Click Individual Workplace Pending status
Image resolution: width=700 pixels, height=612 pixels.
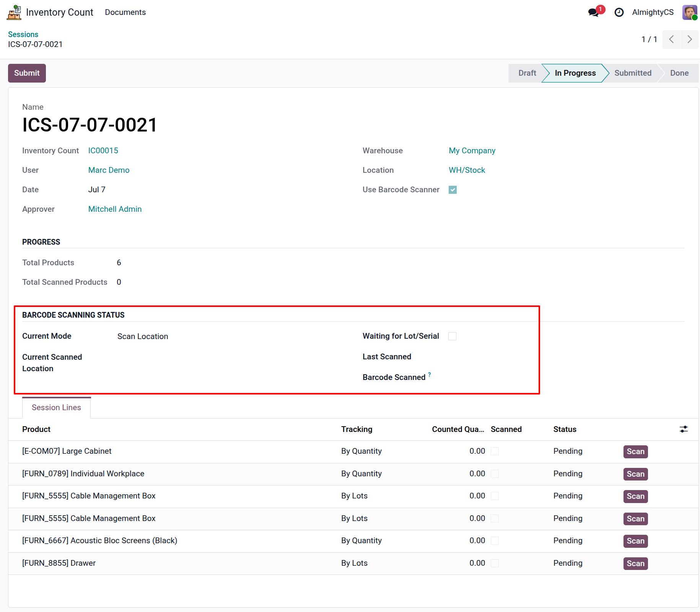tap(568, 474)
